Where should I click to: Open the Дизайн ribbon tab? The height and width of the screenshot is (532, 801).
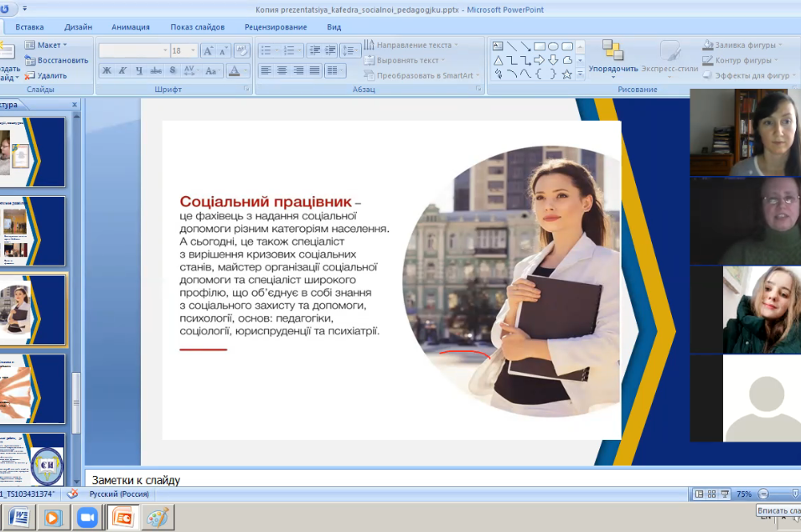tap(78, 27)
